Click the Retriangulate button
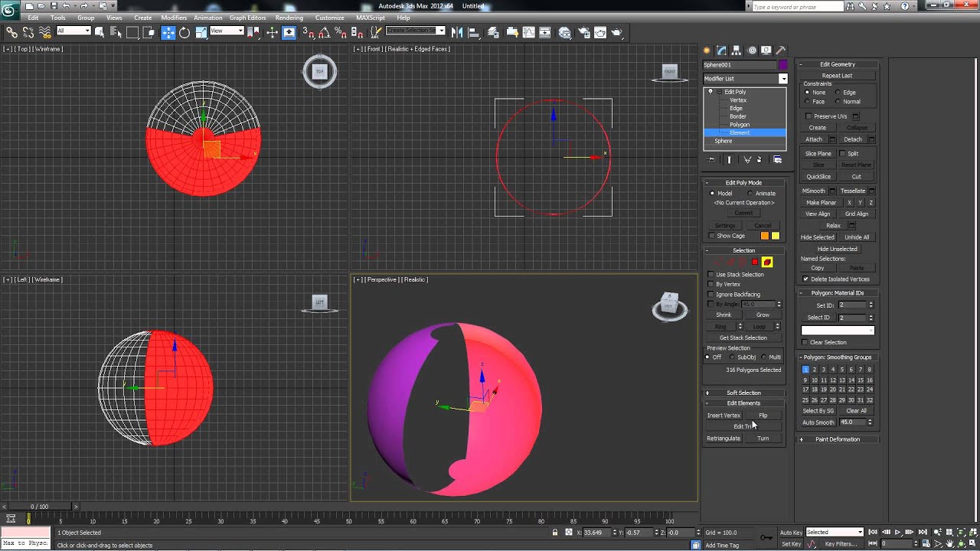The image size is (980, 551). [x=724, y=439]
